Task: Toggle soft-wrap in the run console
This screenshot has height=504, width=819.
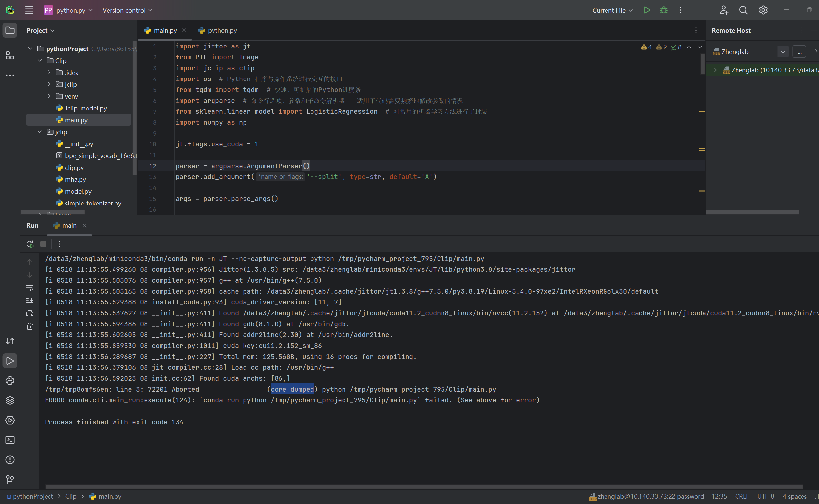Action: click(x=30, y=288)
